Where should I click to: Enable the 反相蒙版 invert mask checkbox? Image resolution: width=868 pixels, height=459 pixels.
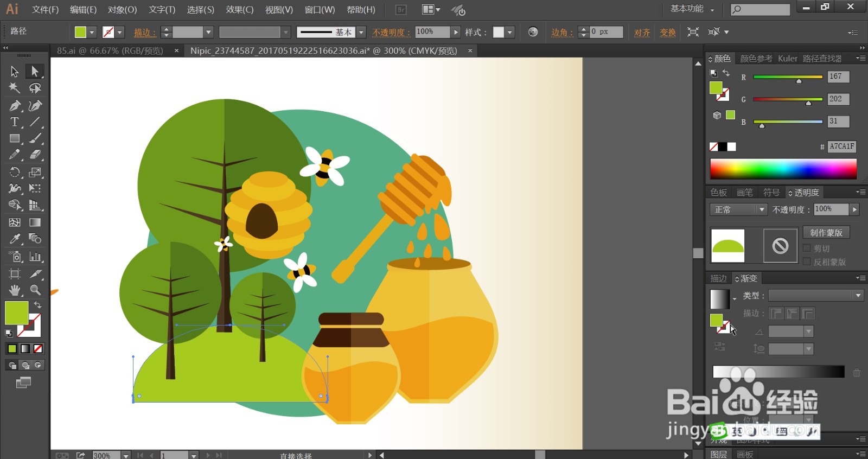(x=807, y=262)
